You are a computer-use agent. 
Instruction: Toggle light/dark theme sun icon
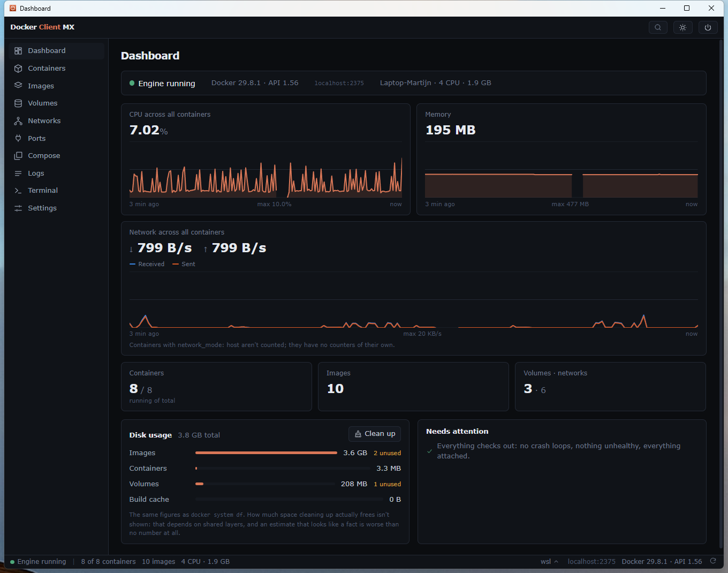(x=682, y=27)
